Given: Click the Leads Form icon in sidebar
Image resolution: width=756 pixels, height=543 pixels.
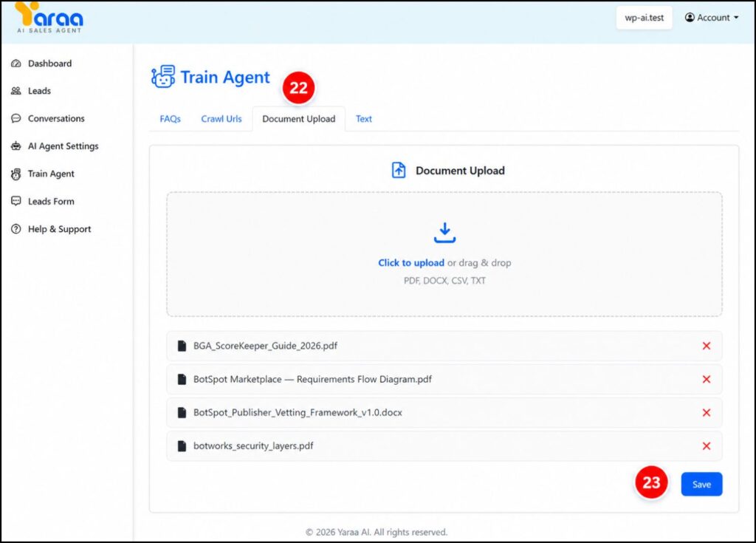Looking at the screenshot, I should 16,201.
